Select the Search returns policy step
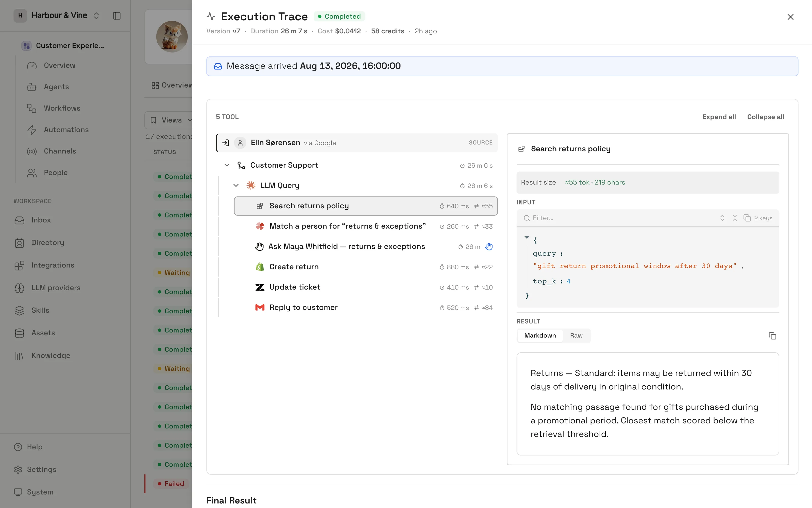This screenshot has height=508, width=812. coord(366,206)
